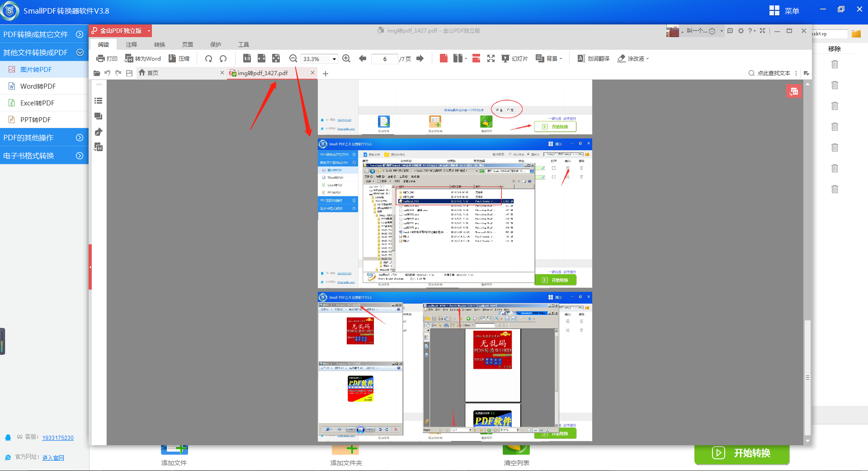Image resolution: width=868 pixels, height=471 pixels.
Task: Toggle compact window mode icon
Action: point(763,31)
